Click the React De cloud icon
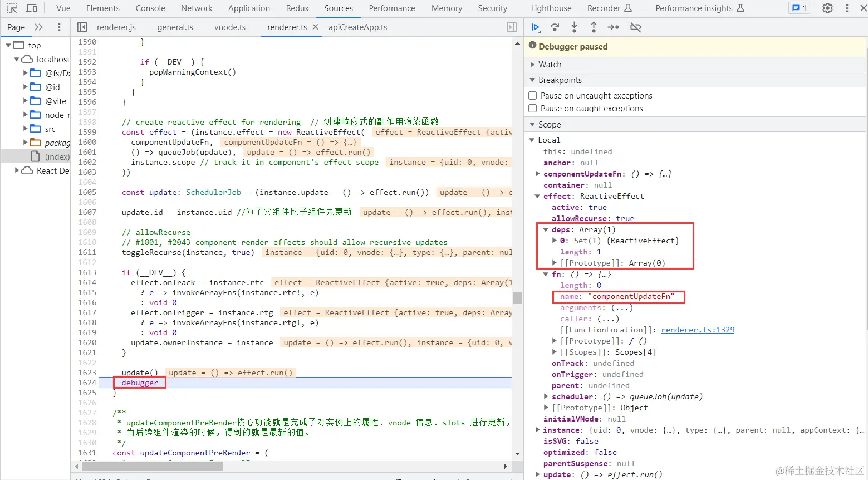The width and height of the screenshot is (868, 480). (x=27, y=170)
